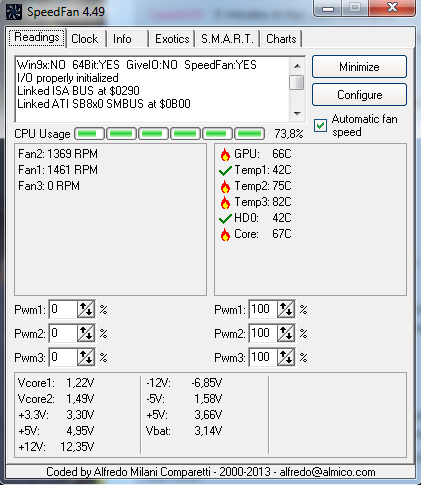Click the SpeedFan app icon in title bar

[x=14, y=12]
